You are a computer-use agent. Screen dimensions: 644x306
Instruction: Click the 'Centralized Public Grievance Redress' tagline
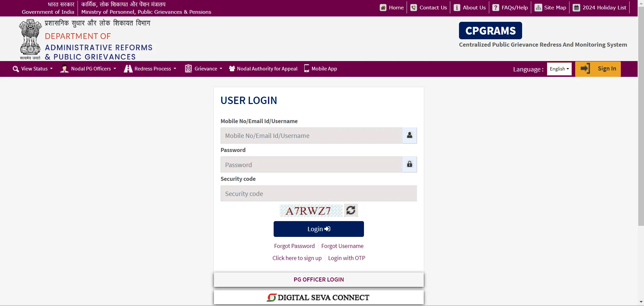543,45
